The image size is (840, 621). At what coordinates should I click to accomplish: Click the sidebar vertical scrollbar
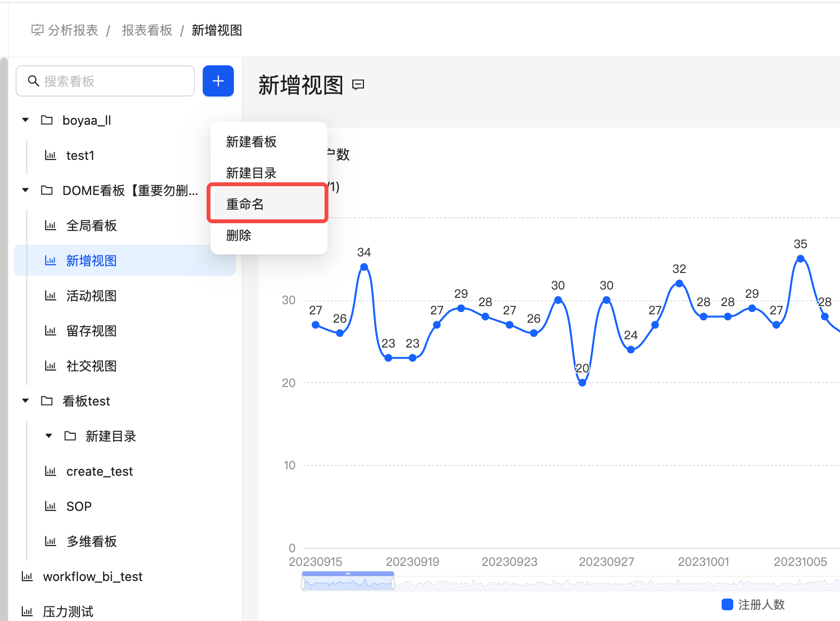click(4, 339)
